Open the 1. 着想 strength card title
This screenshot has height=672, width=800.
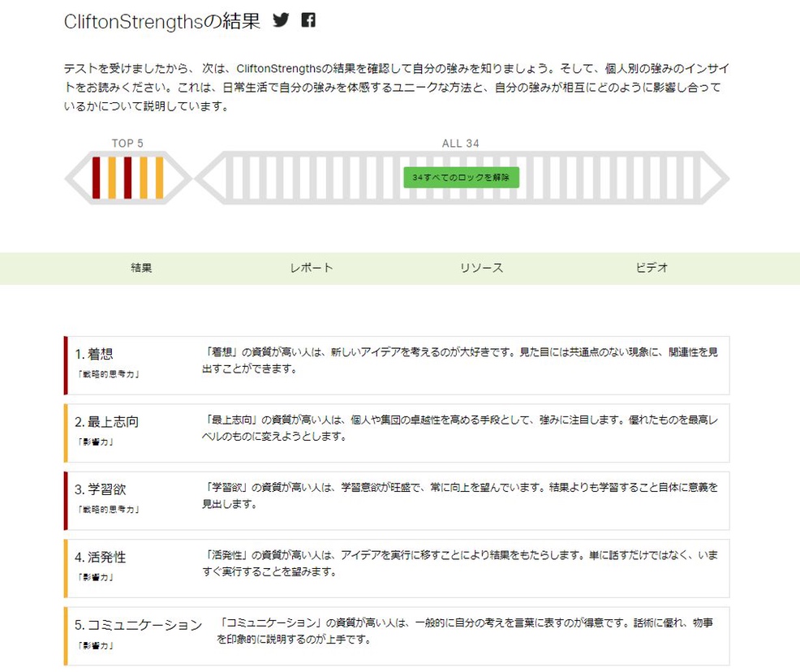[x=94, y=354]
